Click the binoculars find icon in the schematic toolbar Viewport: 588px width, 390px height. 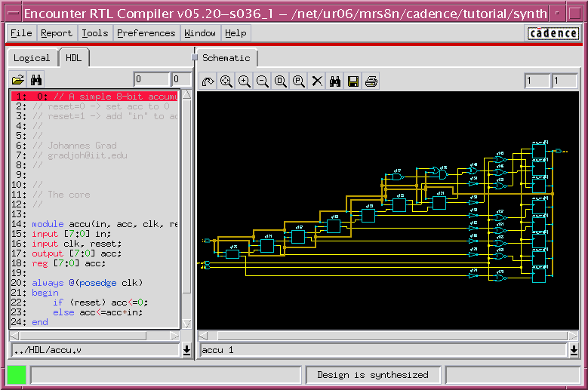coord(335,81)
